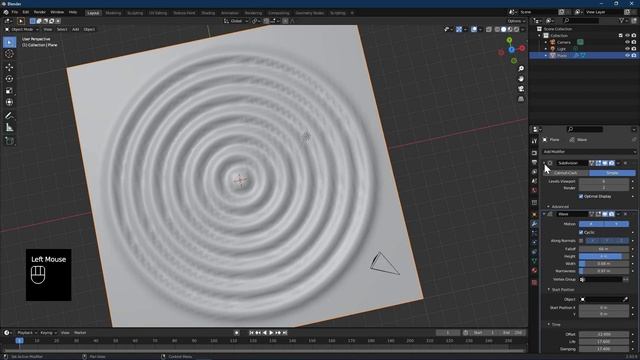Screen dimensions: 640x360
Task: Toggle the Cyclic checkbox
Action: [581, 232]
